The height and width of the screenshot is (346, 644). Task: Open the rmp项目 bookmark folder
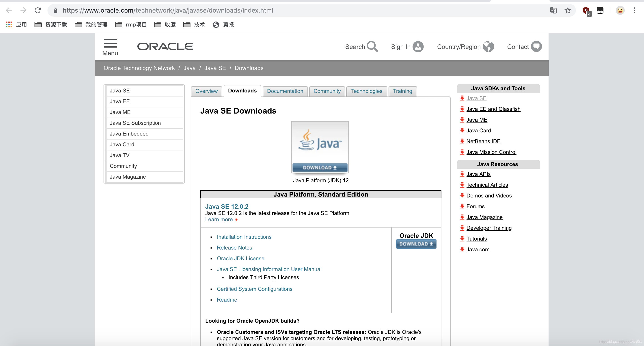coord(131,24)
